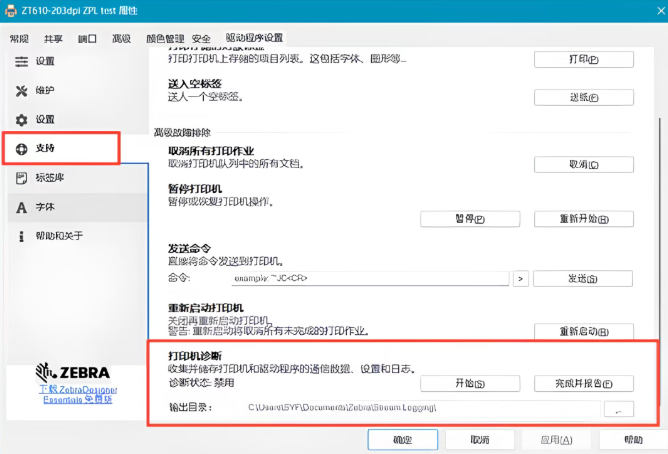This screenshot has width=668, height=454.
Task: Click 取消(C) to cancel all print jobs
Action: (x=584, y=164)
